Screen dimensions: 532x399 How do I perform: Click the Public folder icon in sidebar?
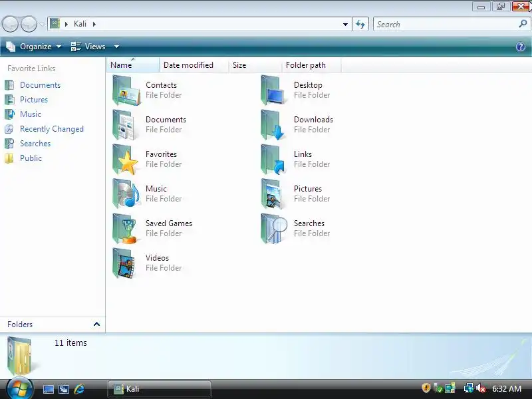pos(9,158)
